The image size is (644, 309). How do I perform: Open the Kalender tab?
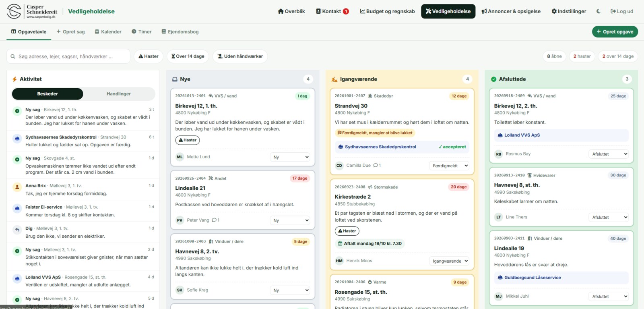point(108,32)
